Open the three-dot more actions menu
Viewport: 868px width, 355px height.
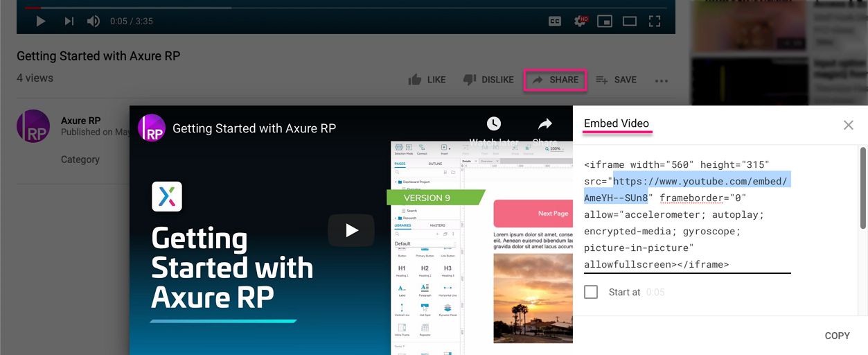662,80
